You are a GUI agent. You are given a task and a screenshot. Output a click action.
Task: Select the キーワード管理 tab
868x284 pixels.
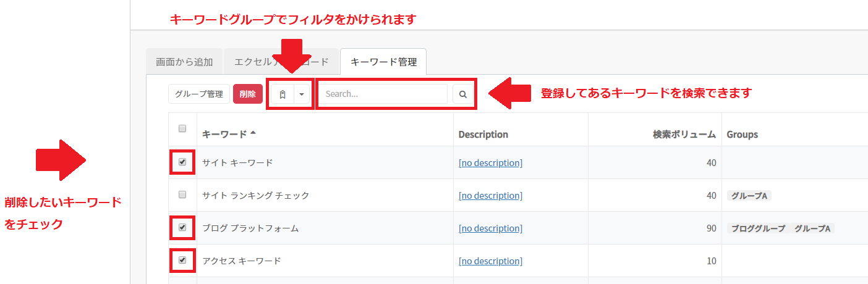pyautogui.click(x=383, y=62)
